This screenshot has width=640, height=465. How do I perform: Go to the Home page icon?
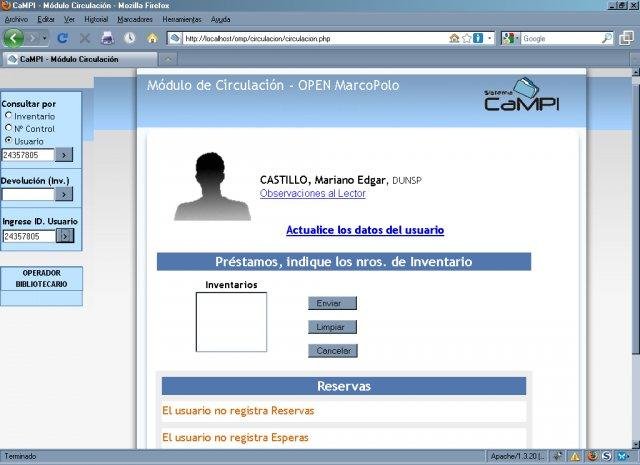152,38
